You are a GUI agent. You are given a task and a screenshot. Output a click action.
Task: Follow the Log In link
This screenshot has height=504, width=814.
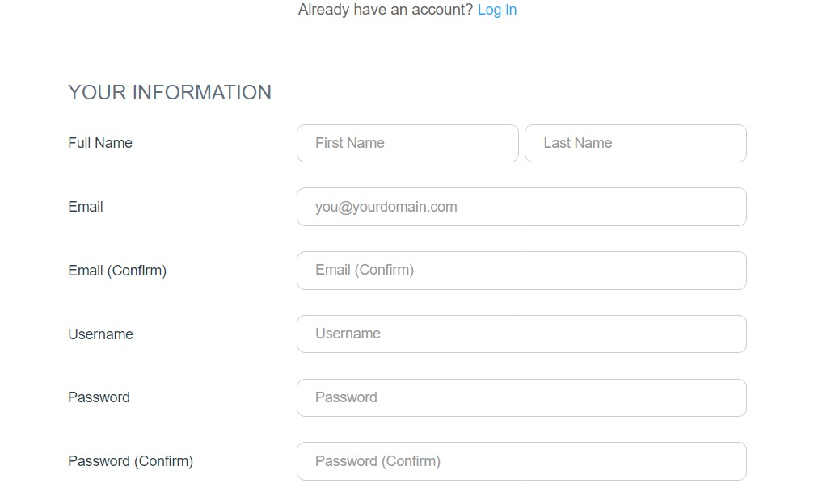pos(496,10)
